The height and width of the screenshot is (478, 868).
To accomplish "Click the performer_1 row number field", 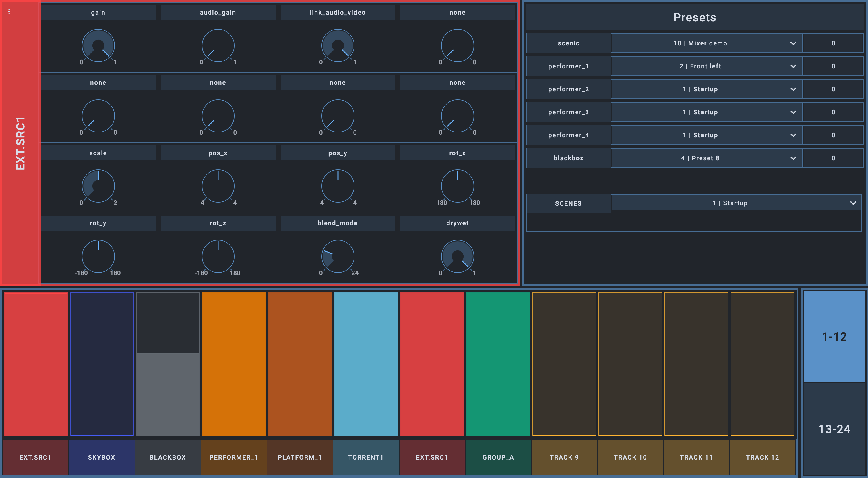I will (833, 66).
